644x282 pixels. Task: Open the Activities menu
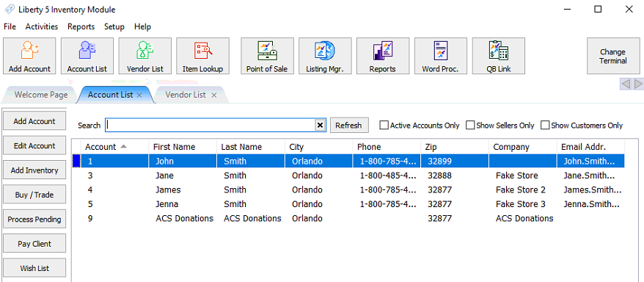42,26
